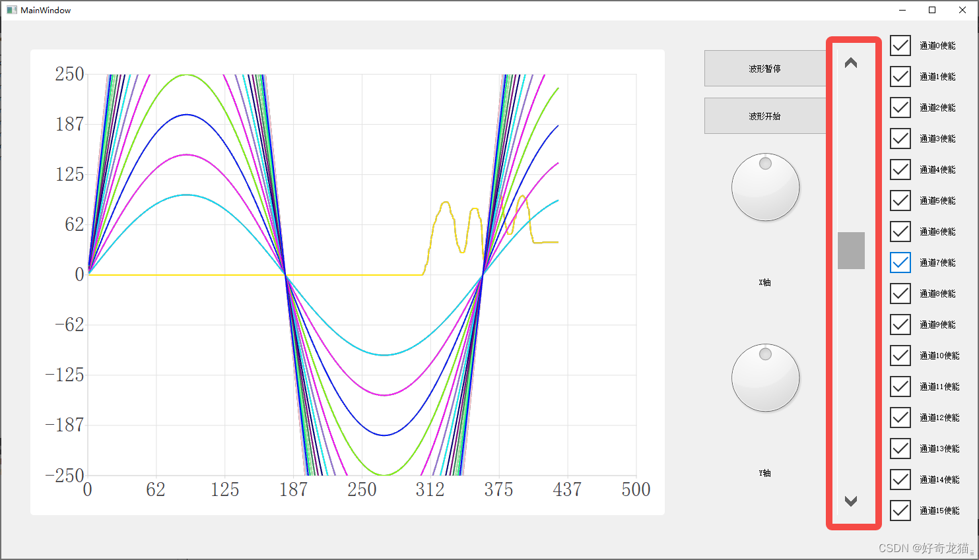Click the -187 tick label on the chart
The height and width of the screenshot is (560, 979).
pos(65,425)
